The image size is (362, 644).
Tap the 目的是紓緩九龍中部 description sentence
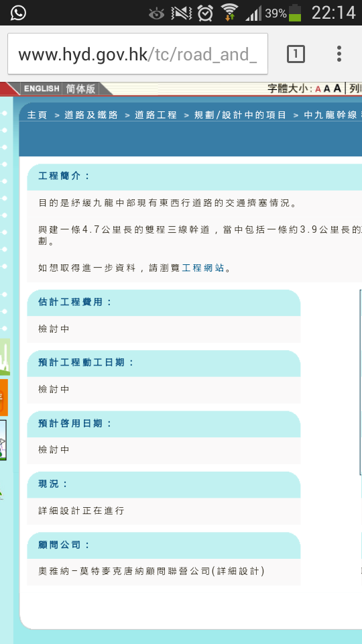(x=168, y=203)
